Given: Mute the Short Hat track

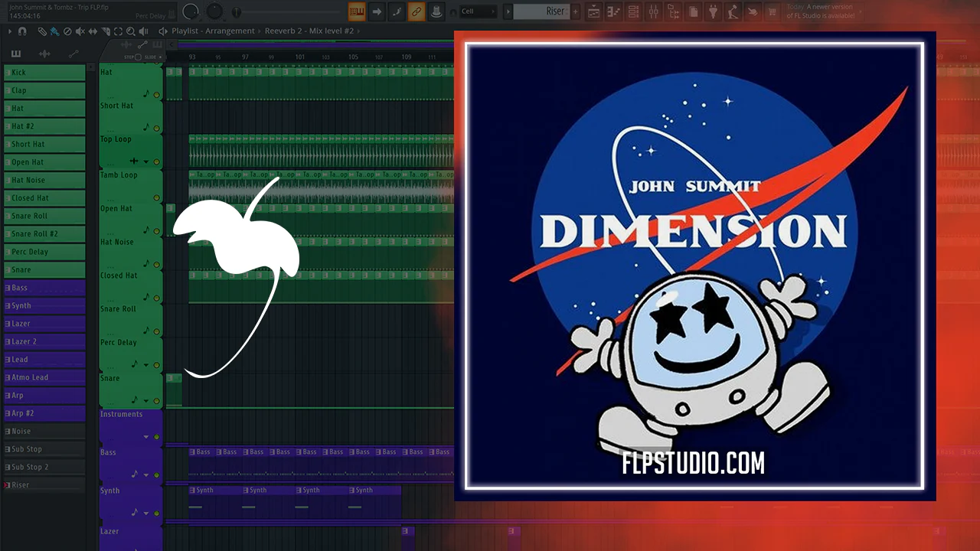Looking at the screenshot, I should [x=157, y=129].
